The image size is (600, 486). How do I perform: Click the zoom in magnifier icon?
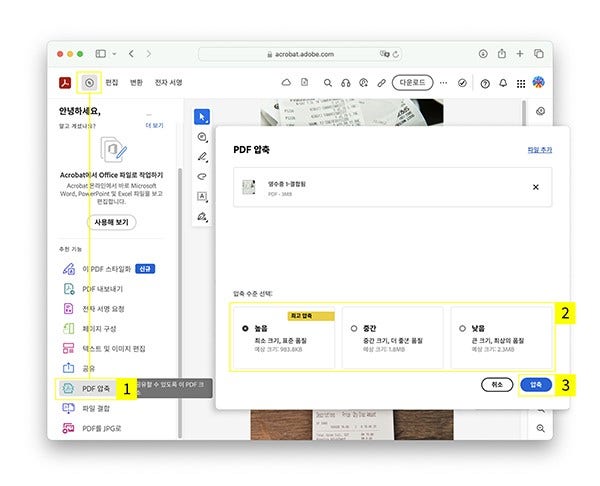(540, 428)
